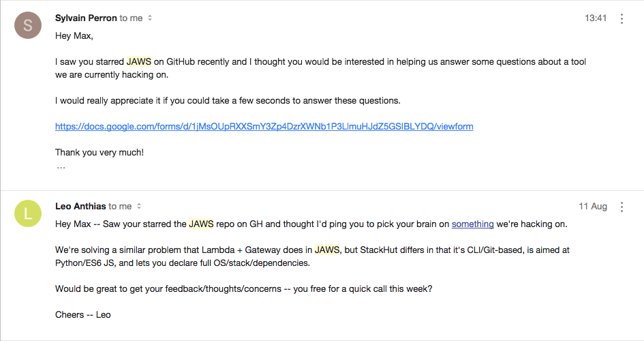Click highlighted JAWS in Sylvain's email
The height and width of the screenshot is (341, 644).
139,61
